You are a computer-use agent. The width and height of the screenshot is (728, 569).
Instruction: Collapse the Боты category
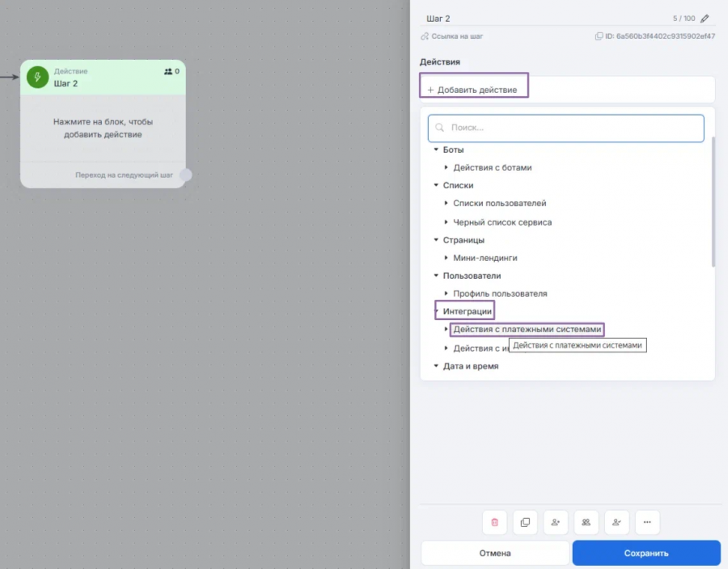point(436,150)
